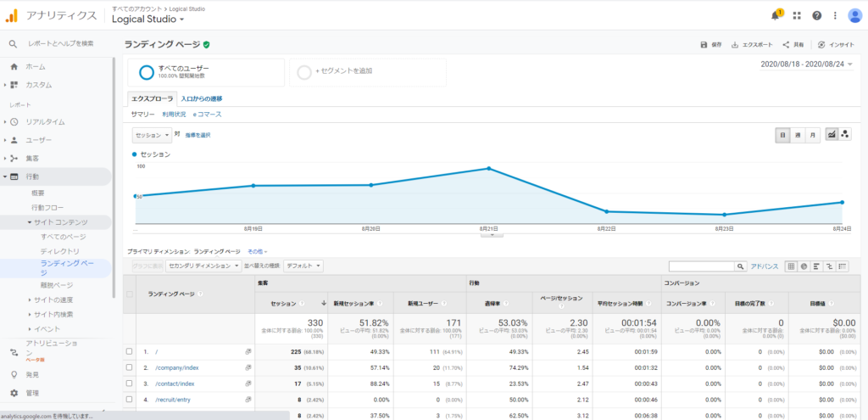Select the pie chart view icon
The height and width of the screenshot is (420, 868).
coord(804,266)
